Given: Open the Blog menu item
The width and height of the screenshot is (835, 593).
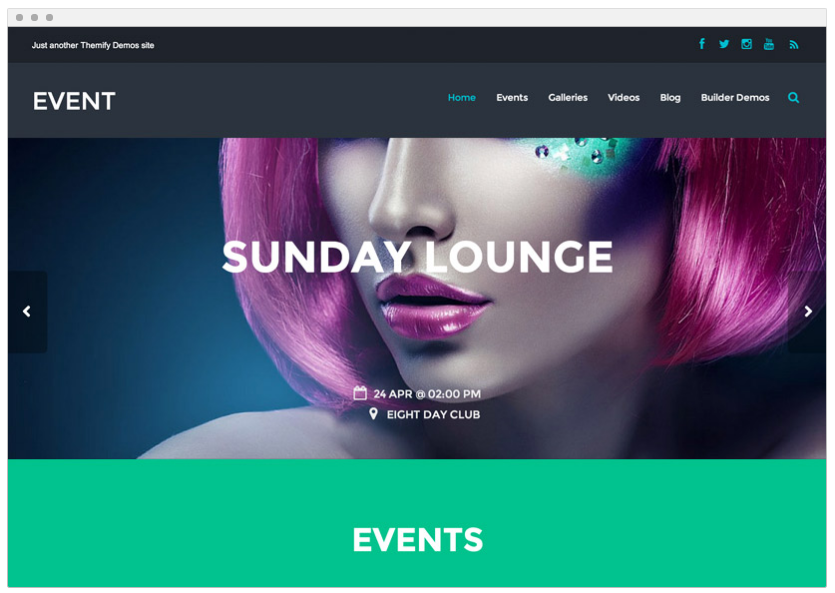Looking at the screenshot, I should tap(670, 97).
